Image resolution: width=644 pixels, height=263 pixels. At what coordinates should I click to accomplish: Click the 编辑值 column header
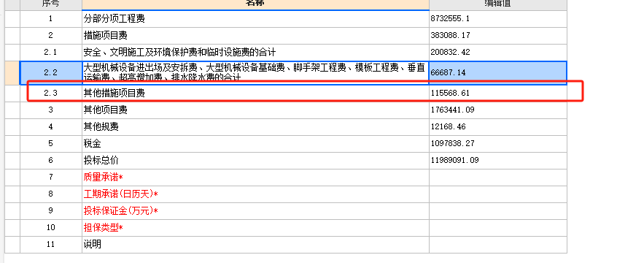coord(498,4)
